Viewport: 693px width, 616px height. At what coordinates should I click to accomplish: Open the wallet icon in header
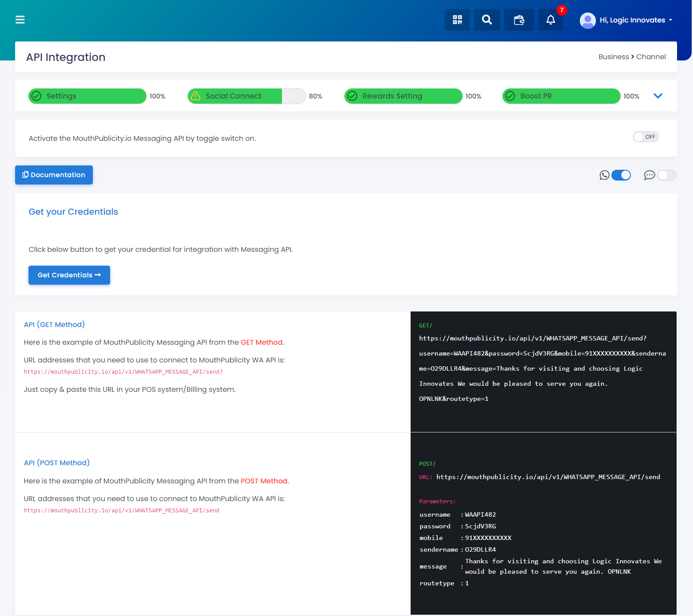tap(519, 19)
